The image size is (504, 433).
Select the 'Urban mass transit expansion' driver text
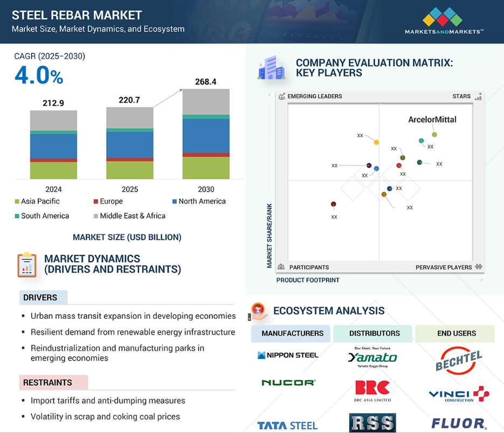[x=133, y=316]
